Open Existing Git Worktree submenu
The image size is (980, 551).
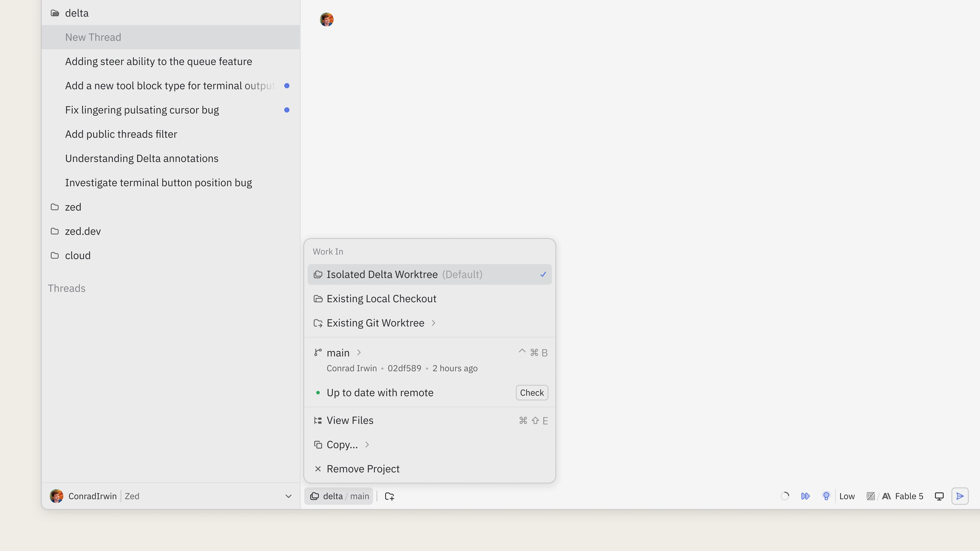tap(429, 323)
